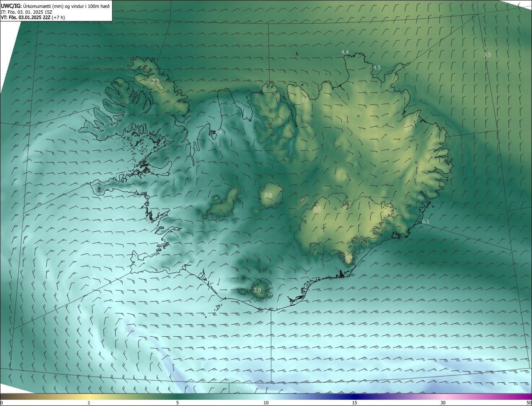This screenshot has width=532, height=406.
Task: Select the 'IT: Fös. 03. 01. 2025 15Z' line
Action: point(26,12)
